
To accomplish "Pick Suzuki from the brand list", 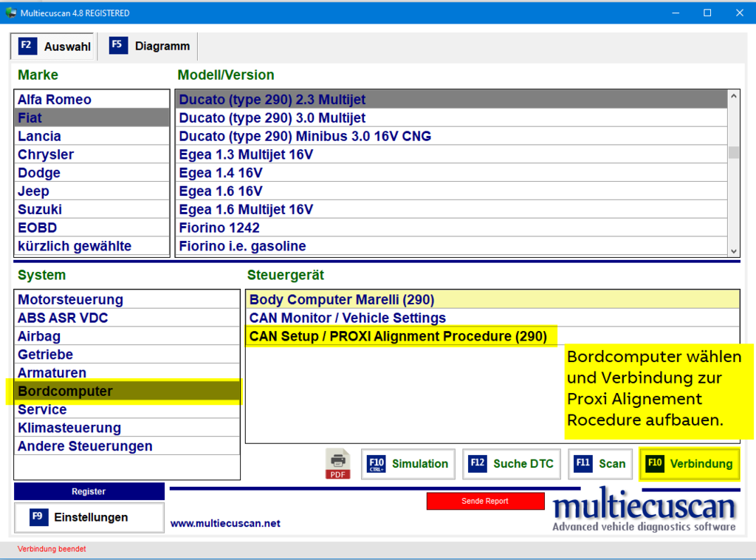I will point(92,209).
